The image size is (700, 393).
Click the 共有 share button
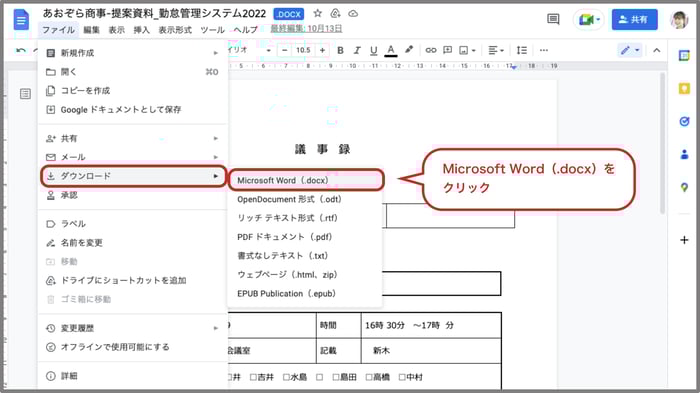634,20
